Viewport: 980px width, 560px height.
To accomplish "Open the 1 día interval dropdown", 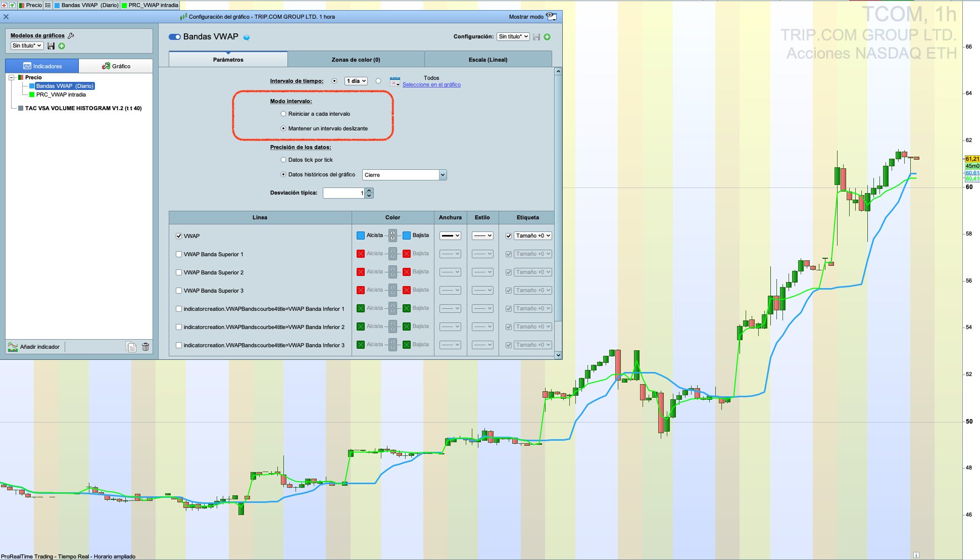I will click(x=356, y=81).
